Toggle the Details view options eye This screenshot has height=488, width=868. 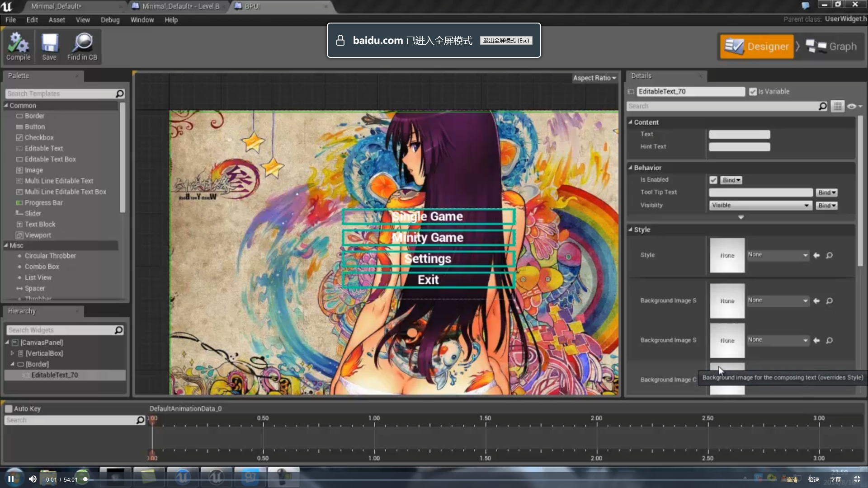pyautogui.click(x=854, y=106)
